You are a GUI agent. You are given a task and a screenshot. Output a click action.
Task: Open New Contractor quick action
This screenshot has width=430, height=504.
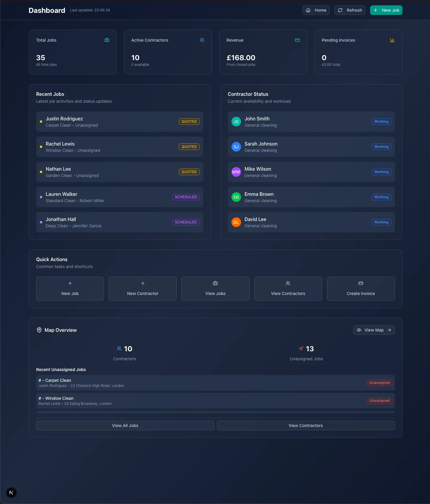pyautogui.click(x=143, y=289)
